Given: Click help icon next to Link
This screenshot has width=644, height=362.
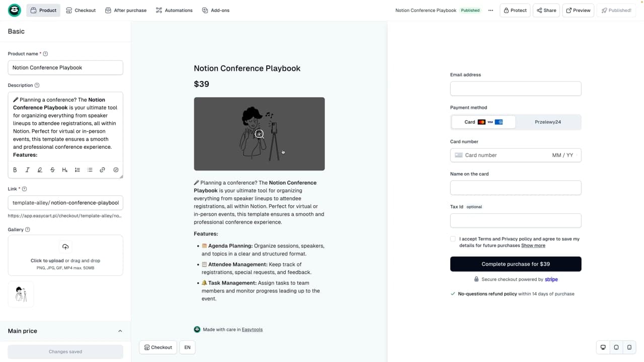Looking at the screenshot, I should click(x=24, y=189).
